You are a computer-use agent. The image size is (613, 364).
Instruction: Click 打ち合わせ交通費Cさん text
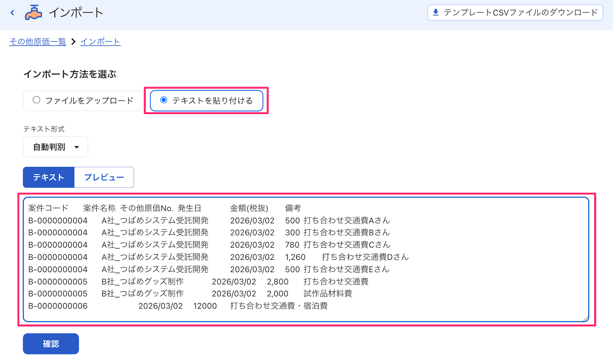(x=347, y=245)
